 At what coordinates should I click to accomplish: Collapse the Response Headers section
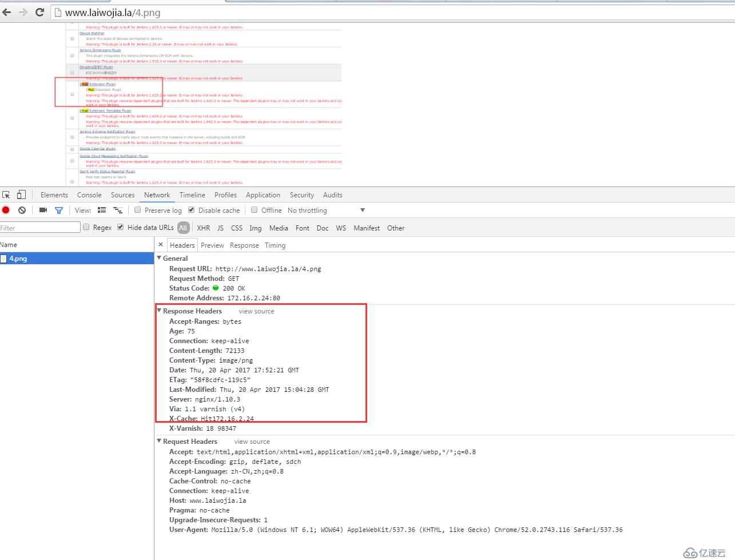click(159, 311)
